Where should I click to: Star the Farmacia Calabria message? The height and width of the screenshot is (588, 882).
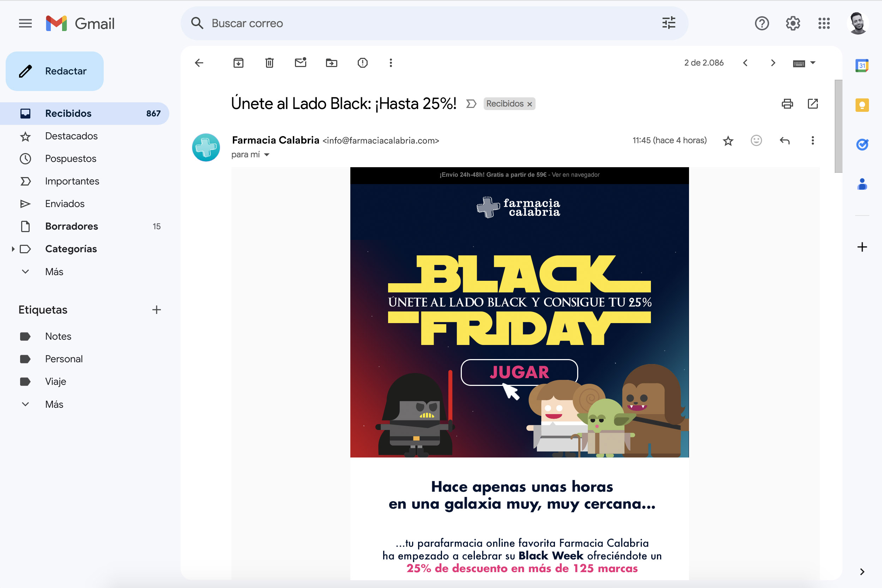pos(728,141)
